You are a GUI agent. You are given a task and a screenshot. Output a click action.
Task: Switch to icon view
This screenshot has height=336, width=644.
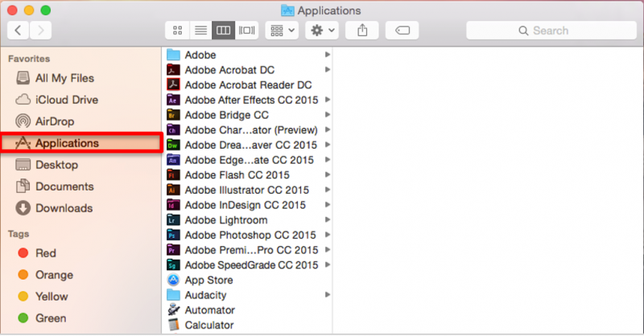coord(177,31)
